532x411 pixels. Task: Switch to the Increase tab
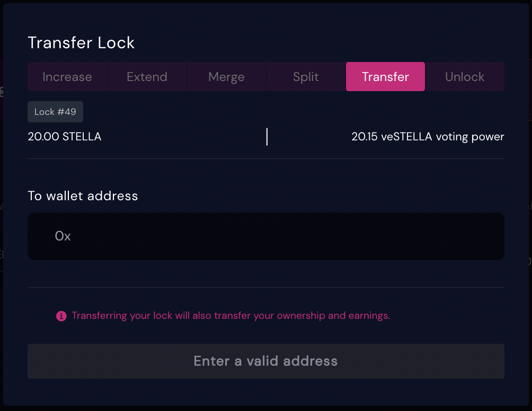[67, 77]
